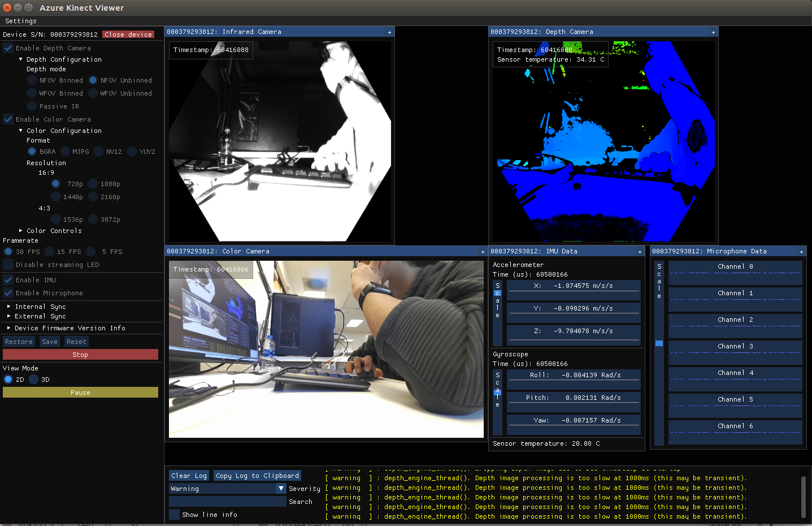Click the plus icon on Color Camera panel

(x=483, y=252)
